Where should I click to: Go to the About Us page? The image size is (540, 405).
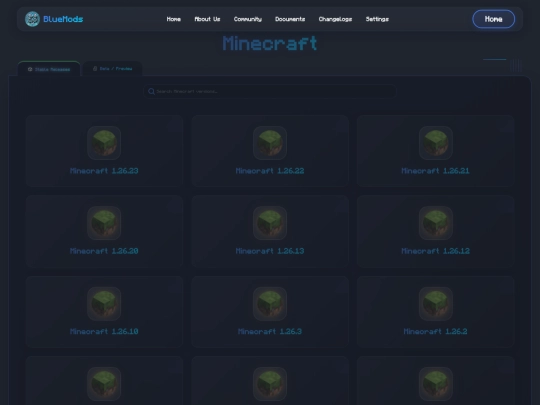coord(207,19)
